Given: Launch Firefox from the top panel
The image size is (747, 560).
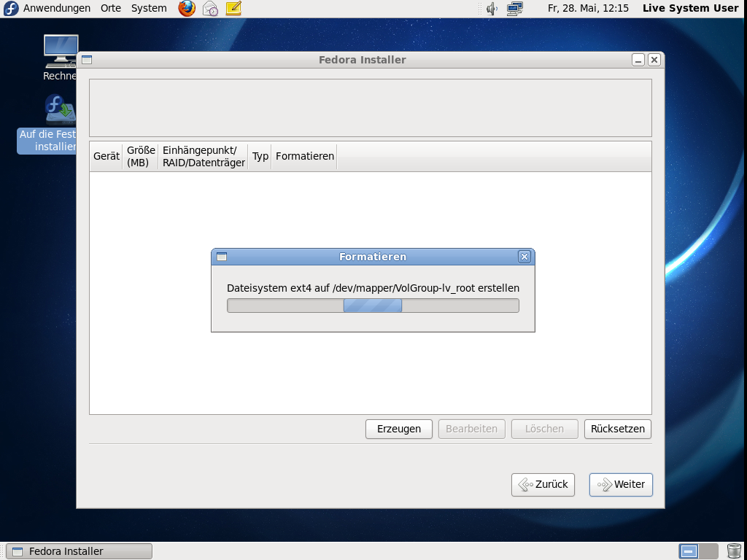Looking at the screenshot, I should click(187, 8).
